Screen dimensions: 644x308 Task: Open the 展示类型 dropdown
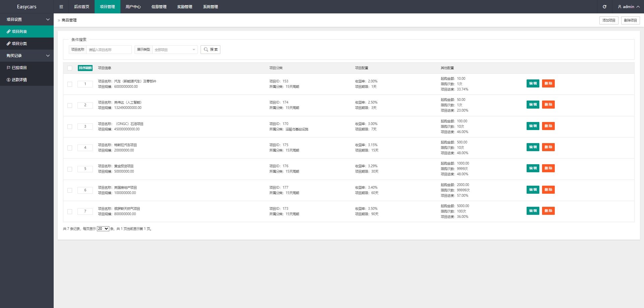tap(175, 50)
